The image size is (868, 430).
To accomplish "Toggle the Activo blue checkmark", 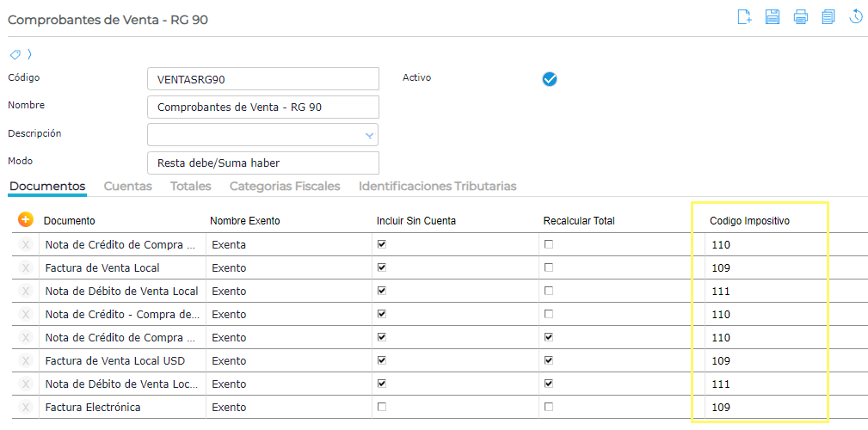I will tap(550, 79).
